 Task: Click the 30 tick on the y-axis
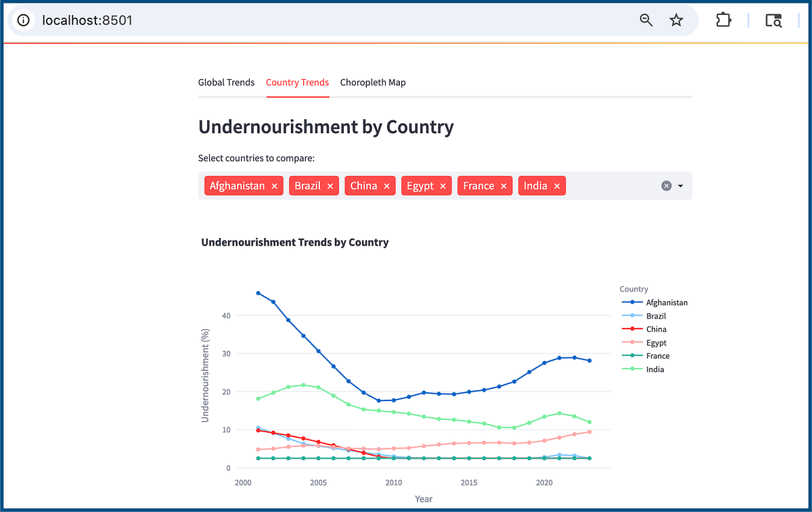[227, 354]
